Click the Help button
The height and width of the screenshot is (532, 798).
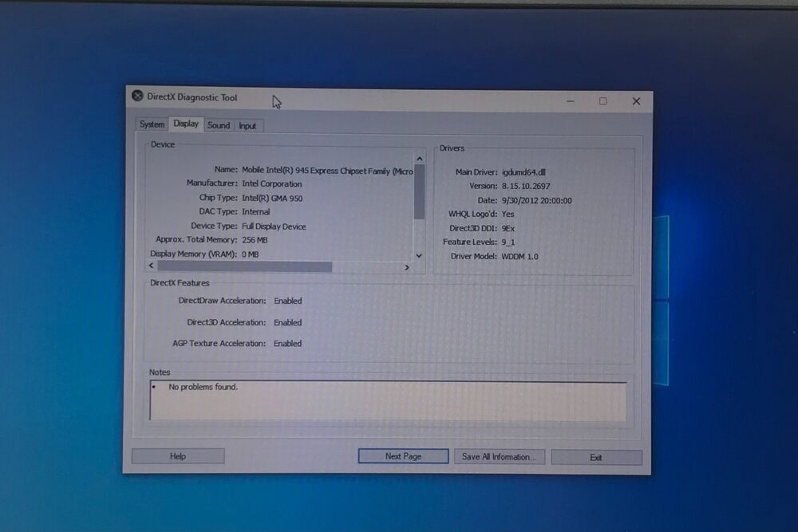[x=178, y=456]
